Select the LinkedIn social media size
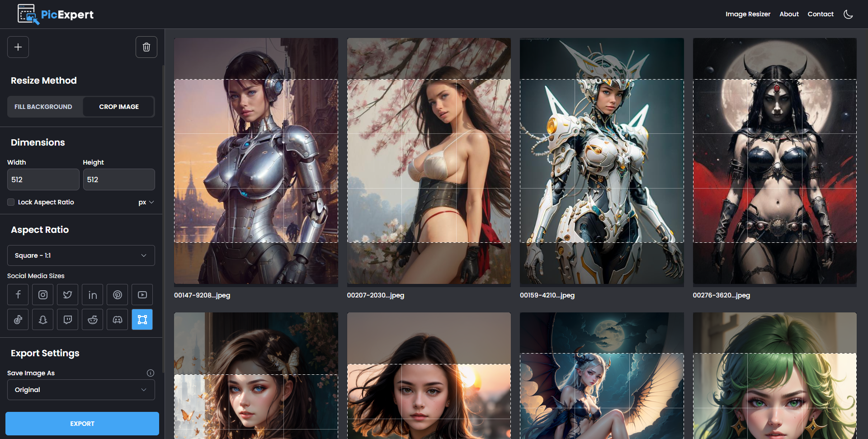Image resolution: width=868 pixels, height=439 pixels. point(93,295)
